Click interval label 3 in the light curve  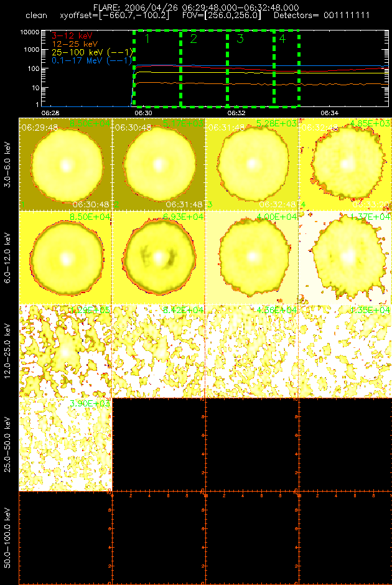240,39
